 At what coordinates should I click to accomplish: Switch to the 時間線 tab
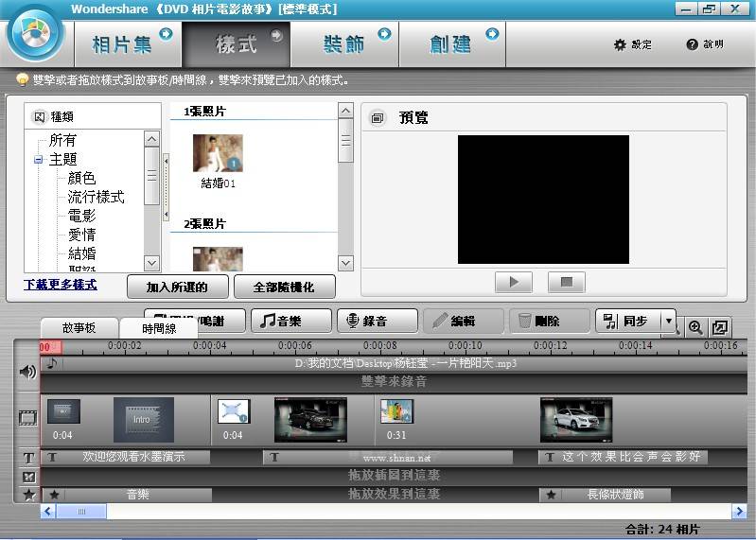(x=159, y=328)
